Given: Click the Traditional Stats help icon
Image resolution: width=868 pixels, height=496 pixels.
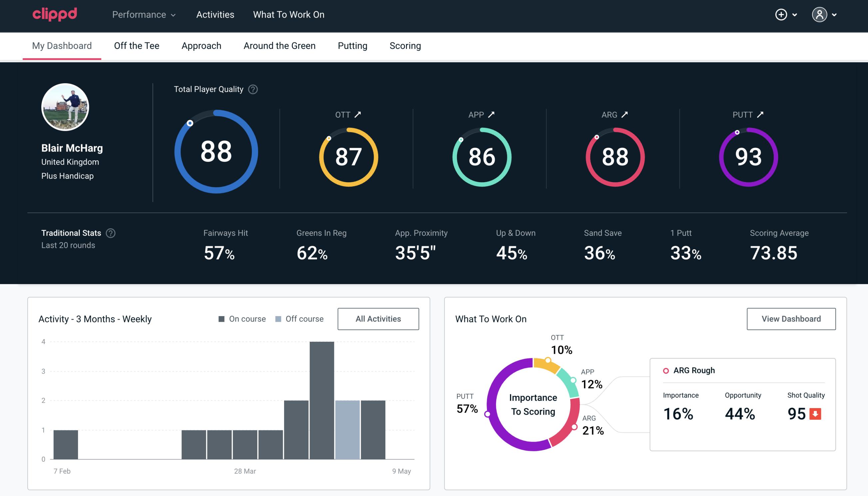Looking at the screenshot, I should click(111, 233).
